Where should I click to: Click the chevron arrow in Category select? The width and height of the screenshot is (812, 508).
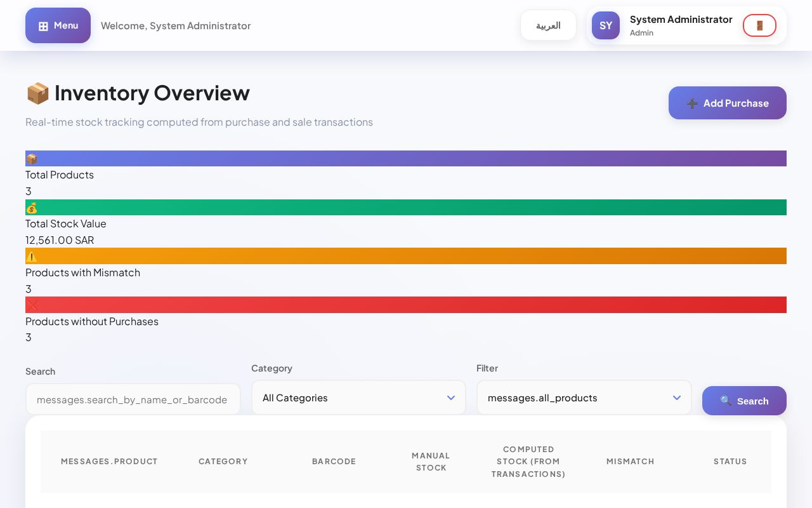pos(451,398)
